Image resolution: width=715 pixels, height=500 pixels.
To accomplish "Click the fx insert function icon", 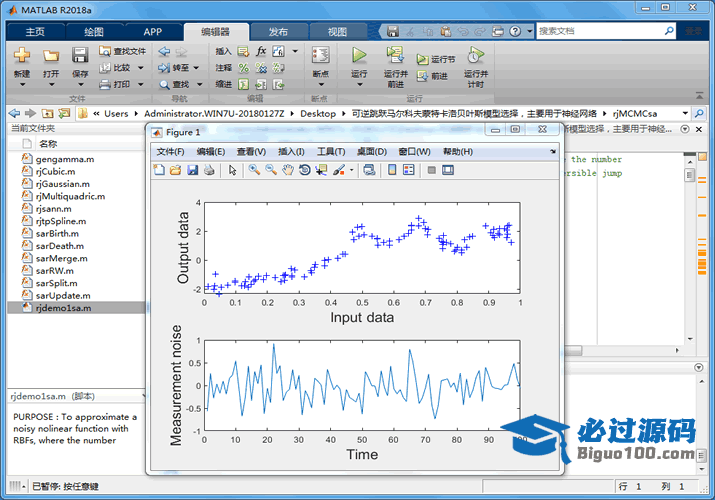I will [x=261, y=51].
